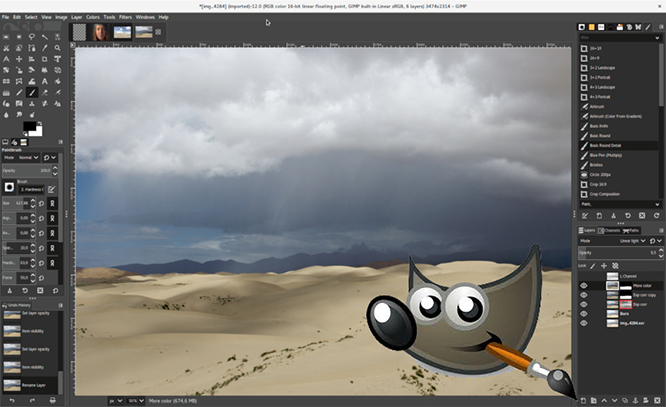Select the Clone stamp tool

point(31,103)
